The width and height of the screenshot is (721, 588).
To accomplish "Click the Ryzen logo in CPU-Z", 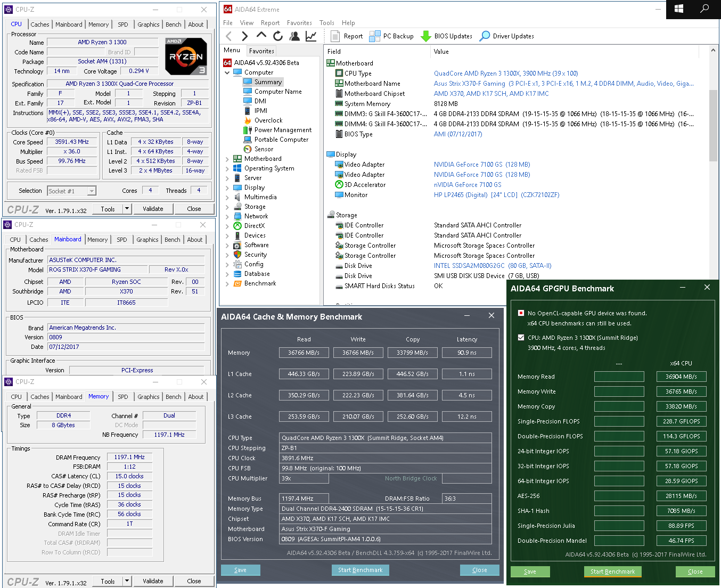I will (x=186, y=56).
